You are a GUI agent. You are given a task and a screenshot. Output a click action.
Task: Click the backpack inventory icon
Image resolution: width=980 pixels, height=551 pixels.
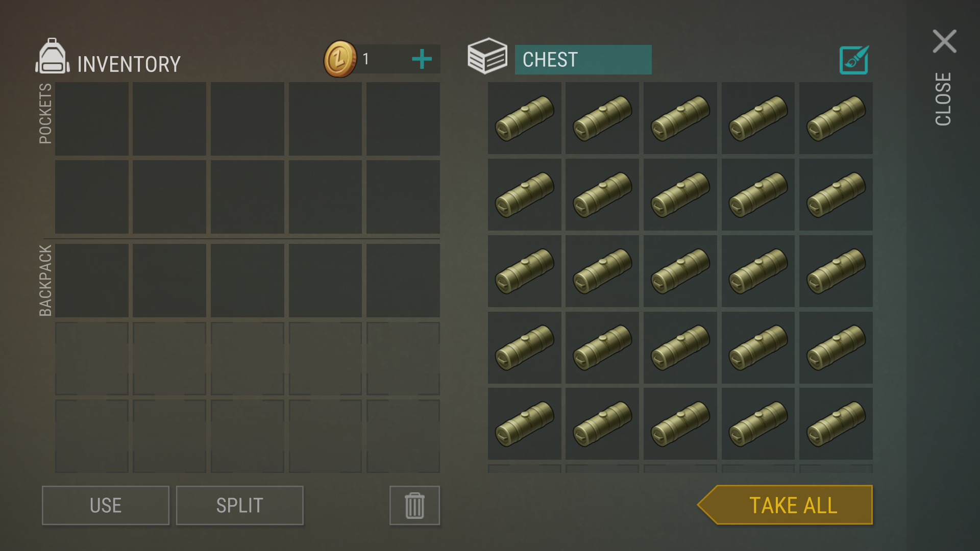[52, 56]
